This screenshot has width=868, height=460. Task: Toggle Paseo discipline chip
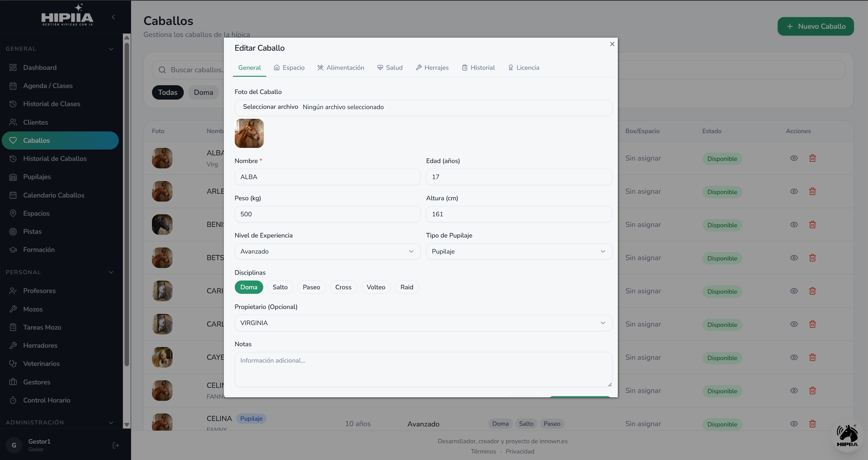pos(311,287)
